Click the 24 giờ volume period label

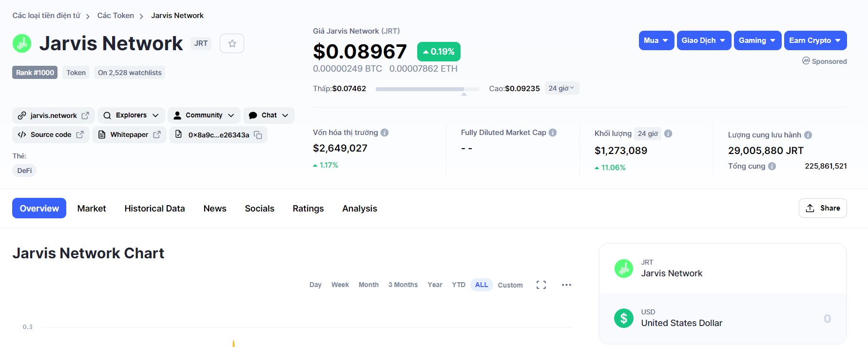(648, 134)
